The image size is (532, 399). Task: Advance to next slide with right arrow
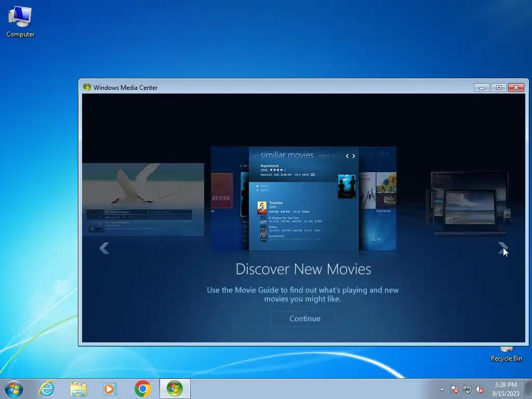coord(502,248)
